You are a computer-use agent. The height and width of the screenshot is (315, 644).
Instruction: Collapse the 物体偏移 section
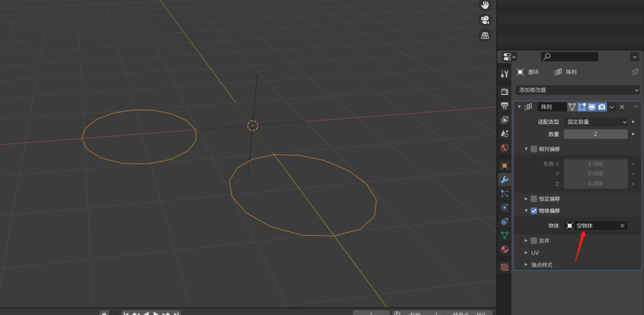(x=526, y=211)
